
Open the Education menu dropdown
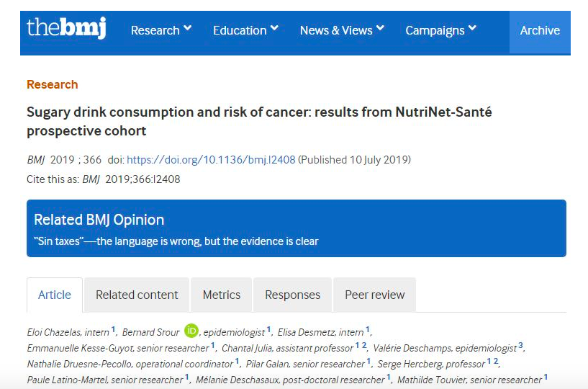tap(245, 30)
